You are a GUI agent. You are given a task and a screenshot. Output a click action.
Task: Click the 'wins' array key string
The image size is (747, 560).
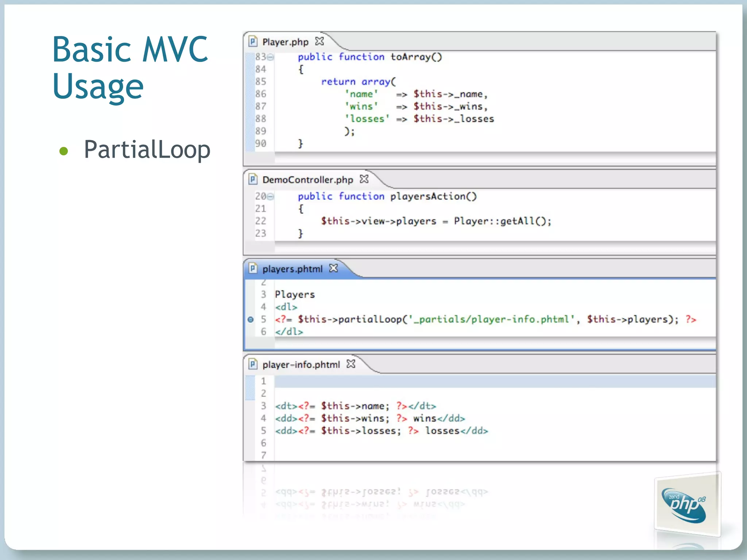point(361,106)
